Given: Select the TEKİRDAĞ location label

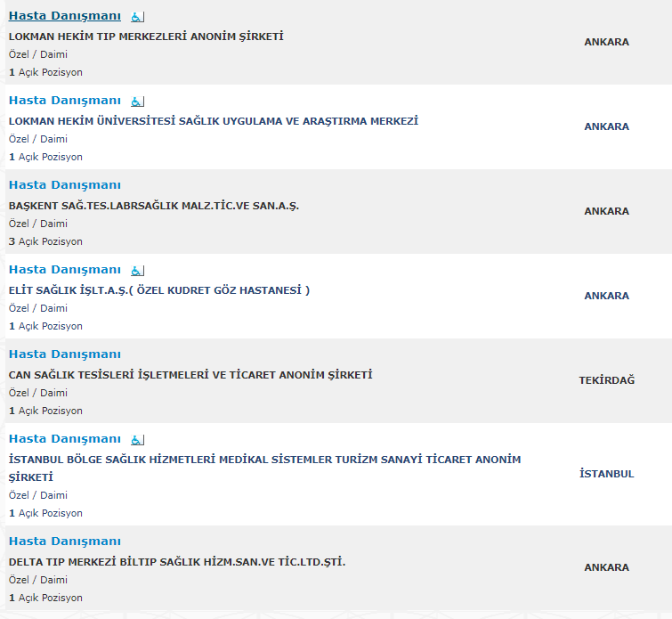Looking at the screenshot, I should click(x=606, y=380).
